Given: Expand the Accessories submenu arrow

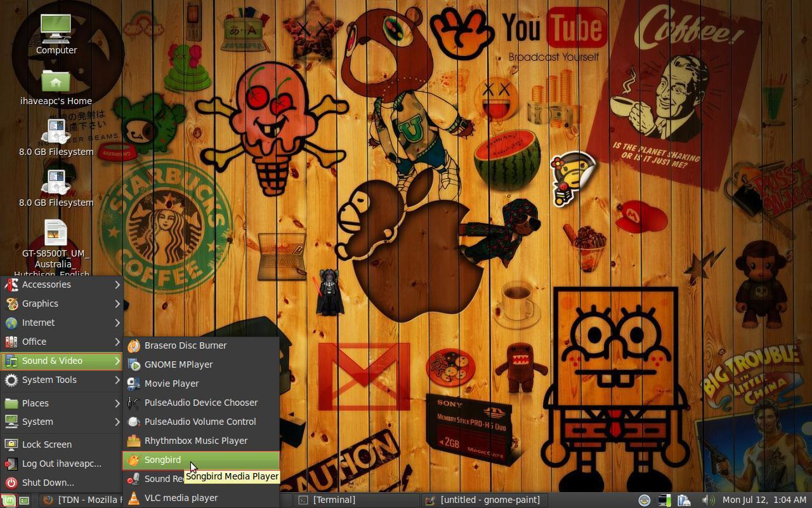Looking at the screenshot, I should click(x=117, y=284).
